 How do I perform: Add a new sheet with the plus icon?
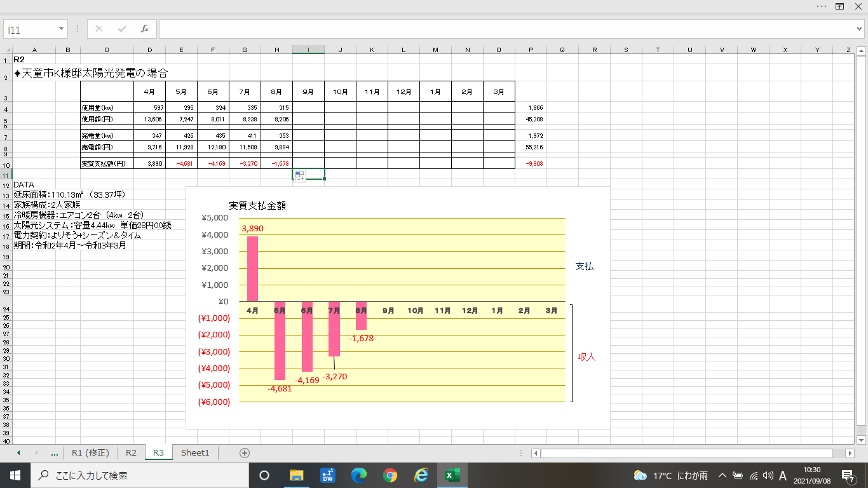244,453
